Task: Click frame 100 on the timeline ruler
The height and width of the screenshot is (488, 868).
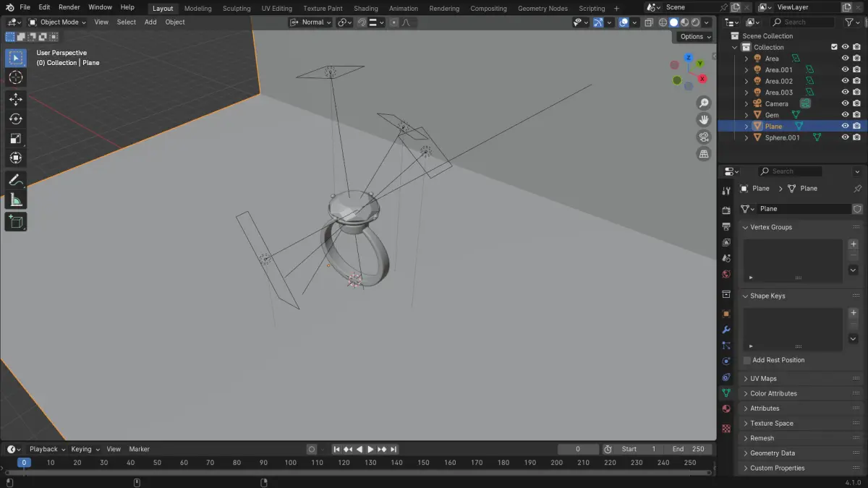Action: coord(290,463)
